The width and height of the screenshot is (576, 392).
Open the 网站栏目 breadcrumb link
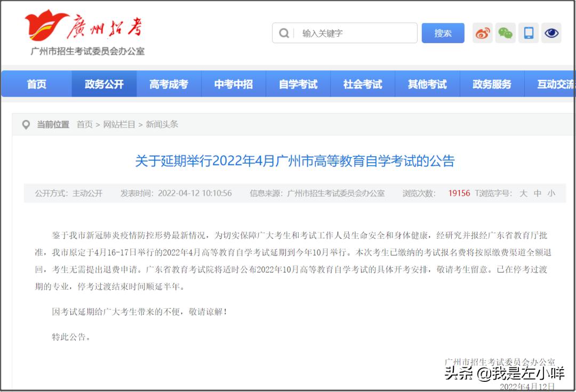click(119, 124)
